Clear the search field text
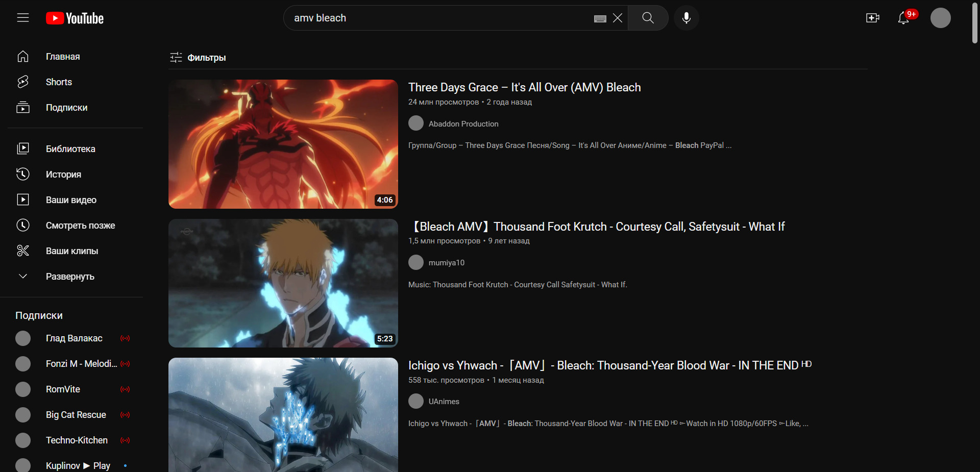 (618, 18)
